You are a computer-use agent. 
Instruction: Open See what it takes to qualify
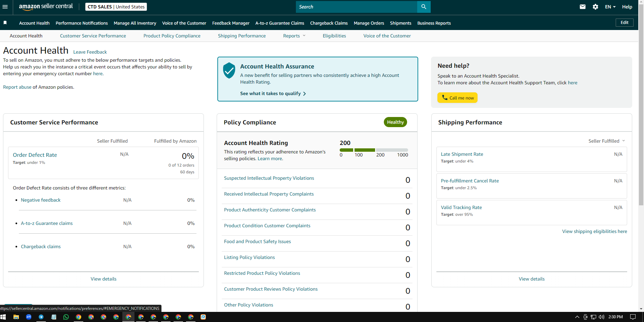coord(273,93)
